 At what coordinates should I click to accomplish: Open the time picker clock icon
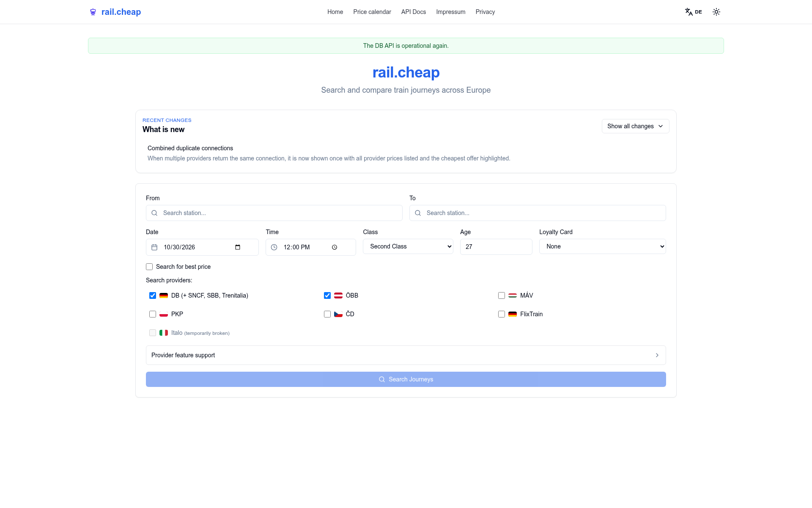[x=335, y=247]
